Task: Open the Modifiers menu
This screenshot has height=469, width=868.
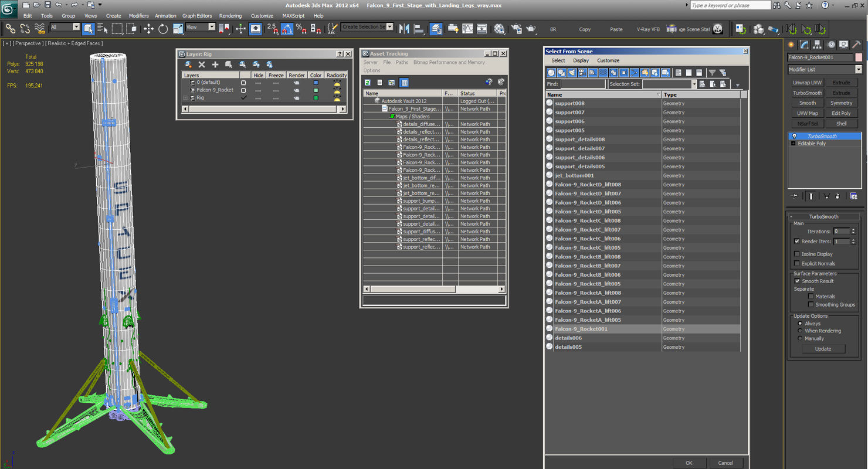Action: click(x=138, y=16)
